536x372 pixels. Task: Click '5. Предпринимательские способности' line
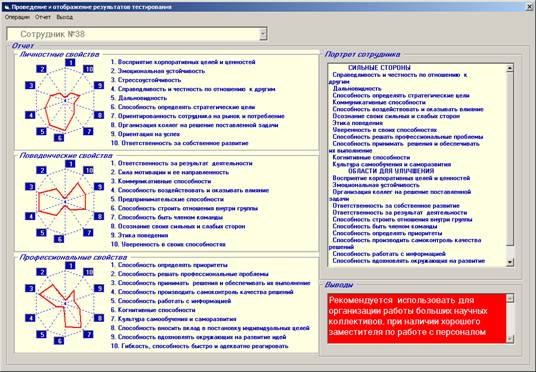click(167, 199)
